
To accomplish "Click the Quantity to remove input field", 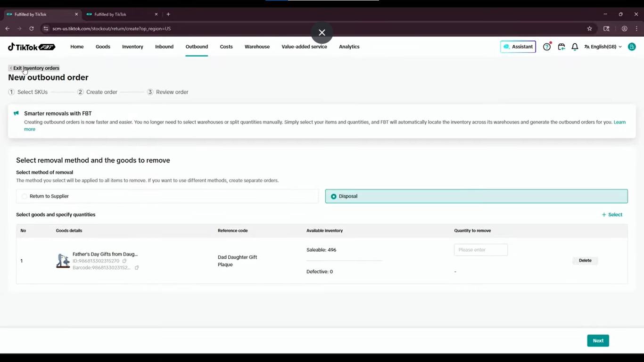I will (x=481, y=250).
